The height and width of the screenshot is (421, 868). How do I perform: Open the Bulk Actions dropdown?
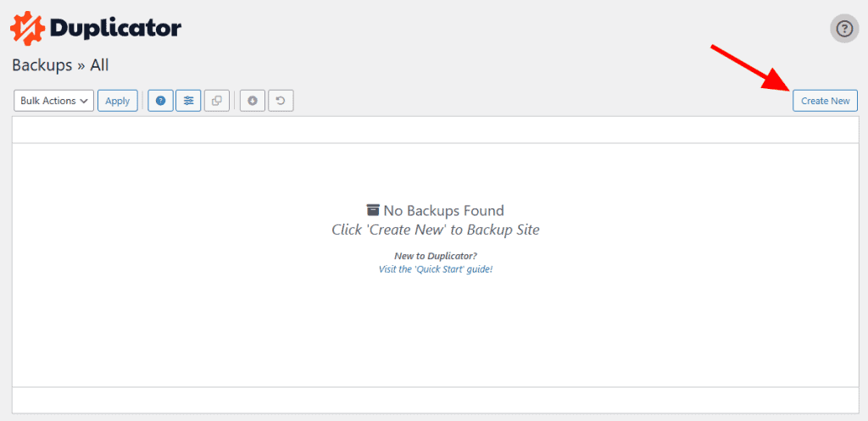(53, 101)
